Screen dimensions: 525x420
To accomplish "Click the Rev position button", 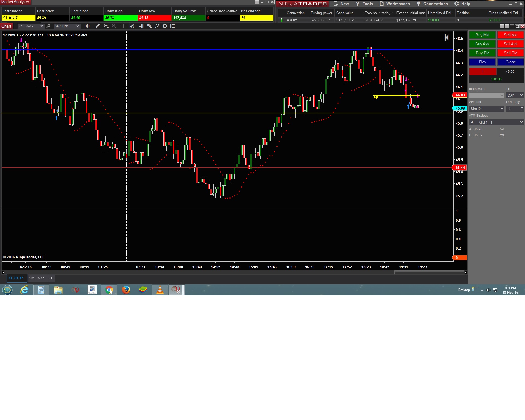I will 482,62.
